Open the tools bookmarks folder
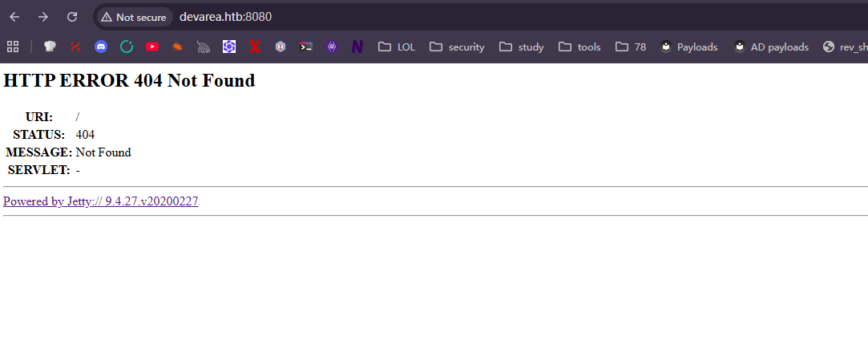The height and width of the screenshot is (353, 868). (x=579, y=47)
